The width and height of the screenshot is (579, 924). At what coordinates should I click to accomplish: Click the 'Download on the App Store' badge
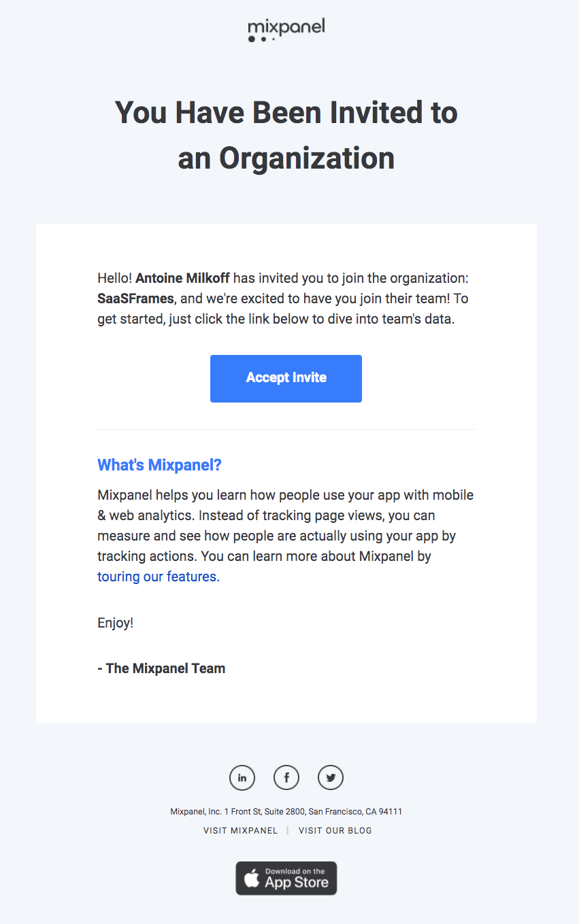coord(286,878)
